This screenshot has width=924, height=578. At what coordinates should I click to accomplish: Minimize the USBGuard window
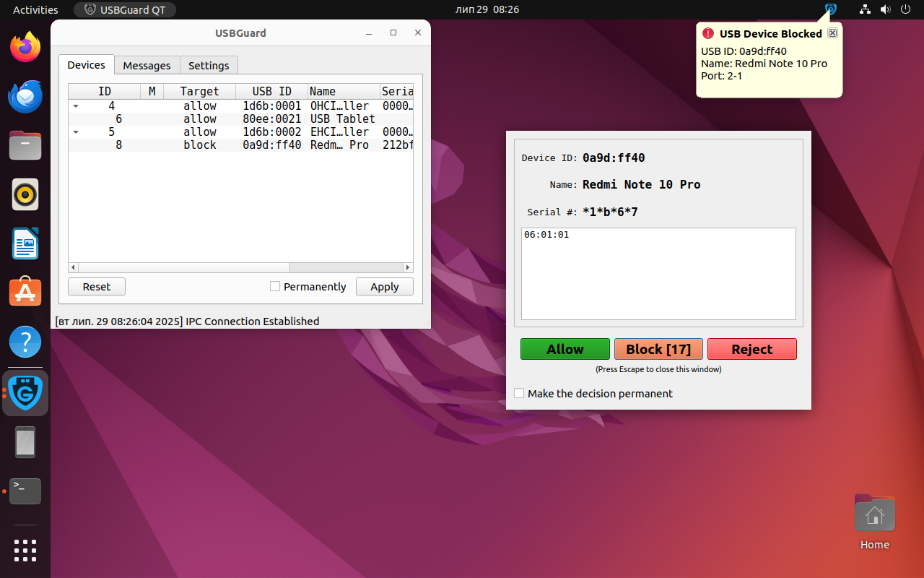[x=369, y=33]
